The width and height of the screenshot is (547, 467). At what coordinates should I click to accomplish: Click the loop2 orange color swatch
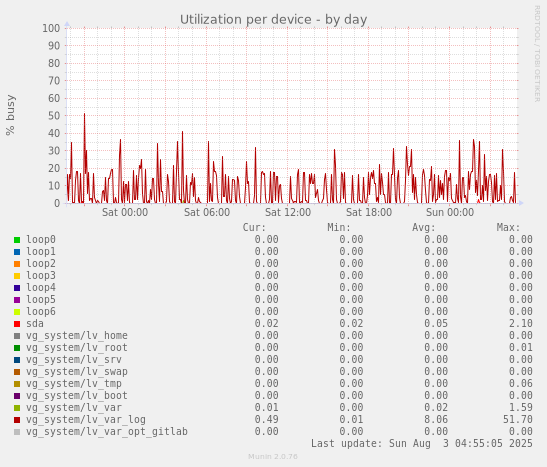pos(17,264)
